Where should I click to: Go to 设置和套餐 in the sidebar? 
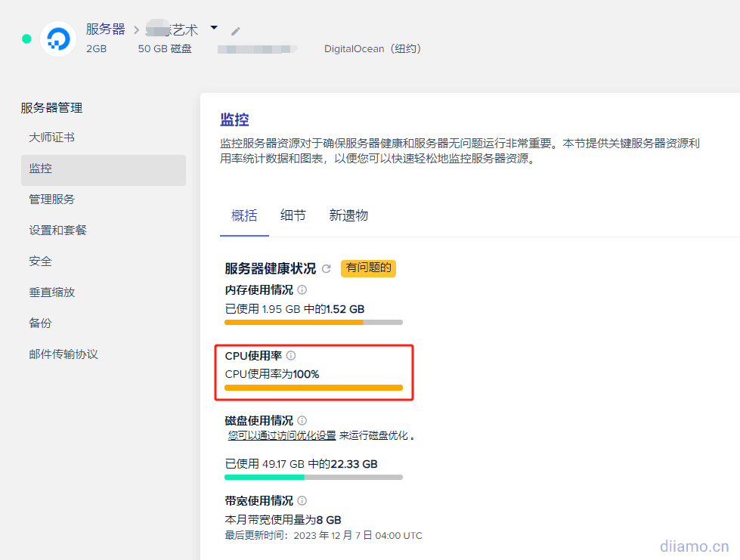(57, 230)
